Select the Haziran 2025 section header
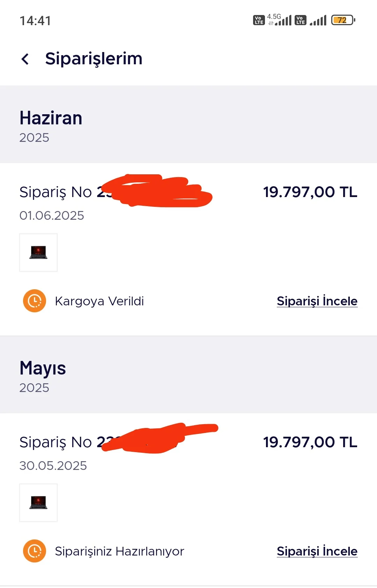 point(51,125)
